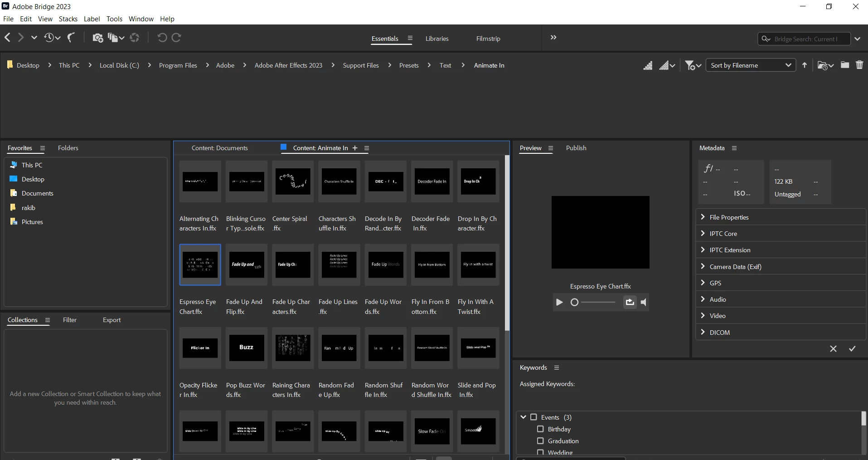Expand File Properties section

click(703, 217)
